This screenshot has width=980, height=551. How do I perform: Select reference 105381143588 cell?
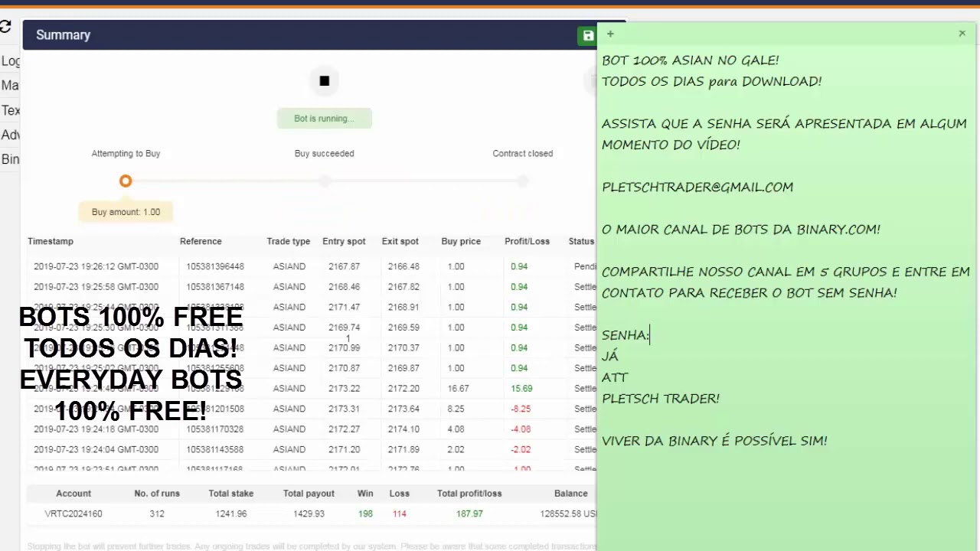click(x=215, y=449)
